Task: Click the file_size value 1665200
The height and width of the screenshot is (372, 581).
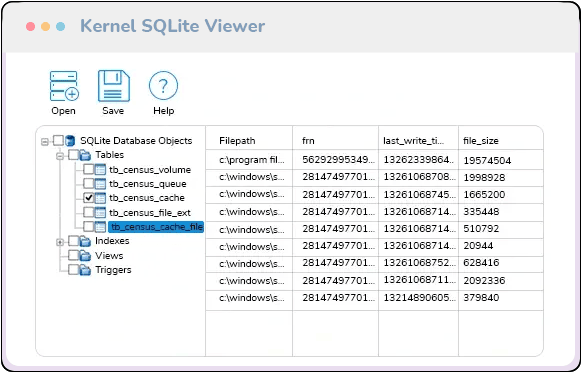Action: [484, 195]
